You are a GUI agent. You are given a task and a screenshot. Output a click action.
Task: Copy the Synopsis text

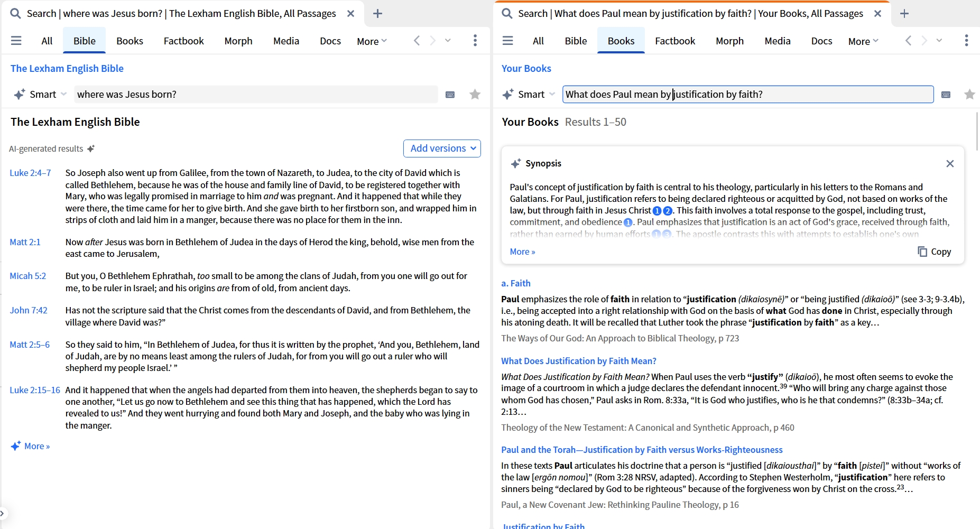coord(935,252)
